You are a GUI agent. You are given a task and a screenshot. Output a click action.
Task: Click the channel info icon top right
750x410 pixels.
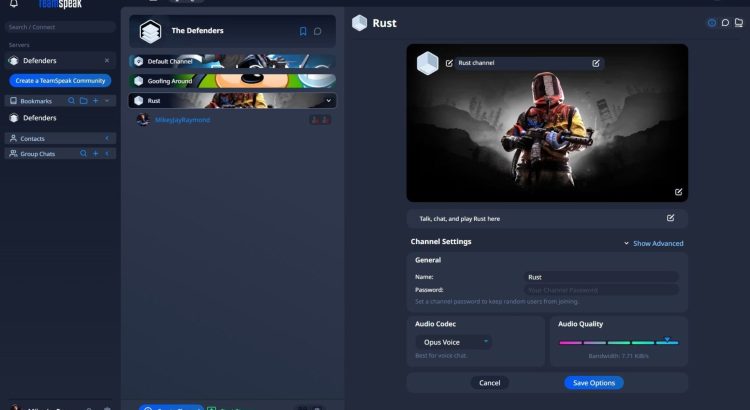pyautogui.click(x=712, y=23)
